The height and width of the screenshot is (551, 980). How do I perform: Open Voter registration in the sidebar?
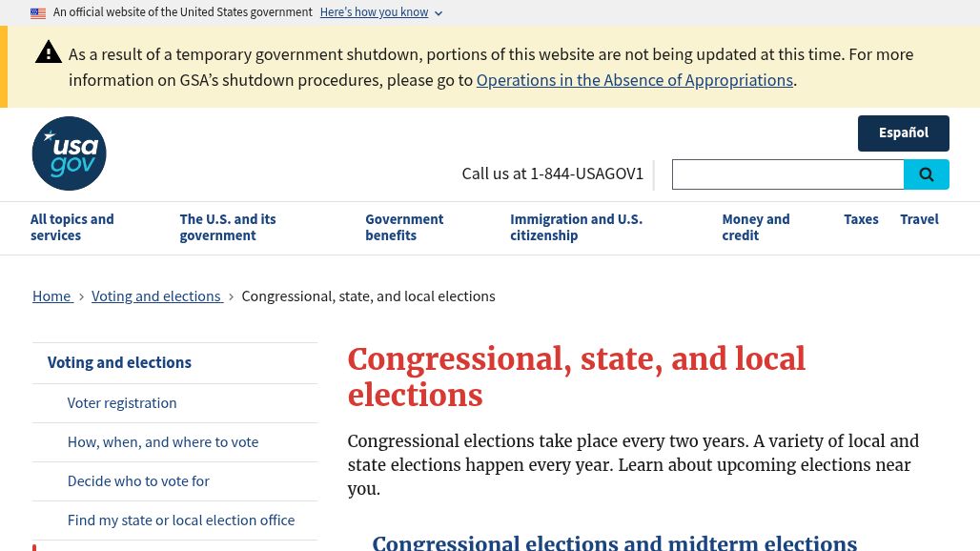pyautogui.click(x=122, y=403)
